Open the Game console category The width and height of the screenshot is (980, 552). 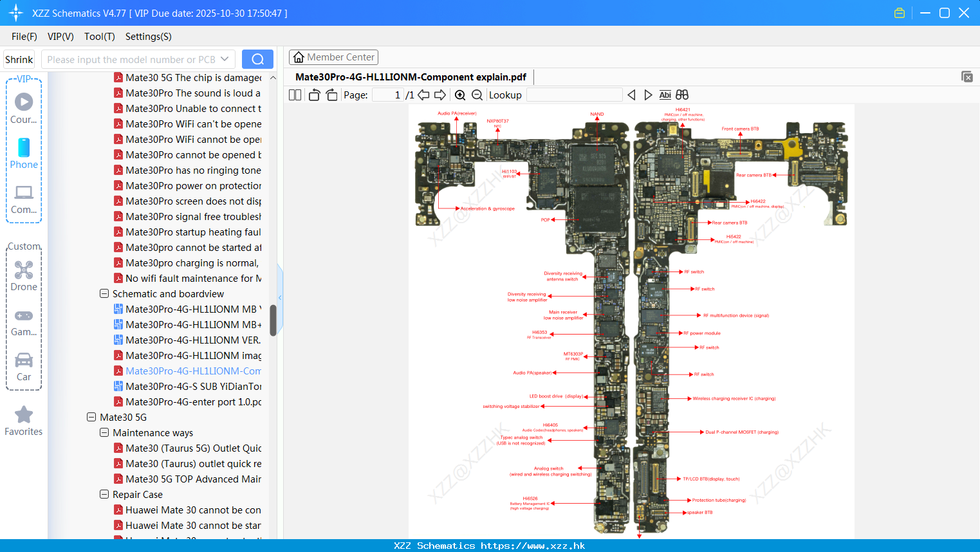[x=24, y=322]
